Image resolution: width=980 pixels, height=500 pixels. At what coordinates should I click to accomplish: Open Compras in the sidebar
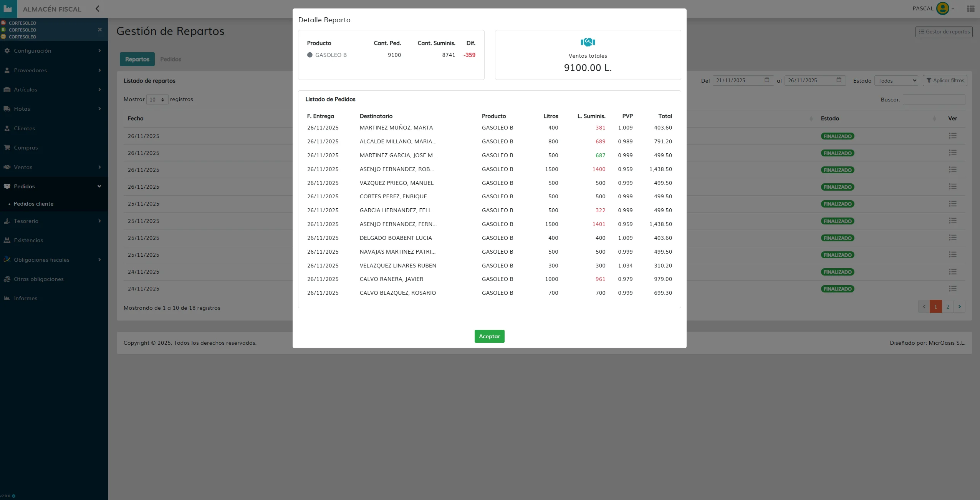tap(54, 148)
